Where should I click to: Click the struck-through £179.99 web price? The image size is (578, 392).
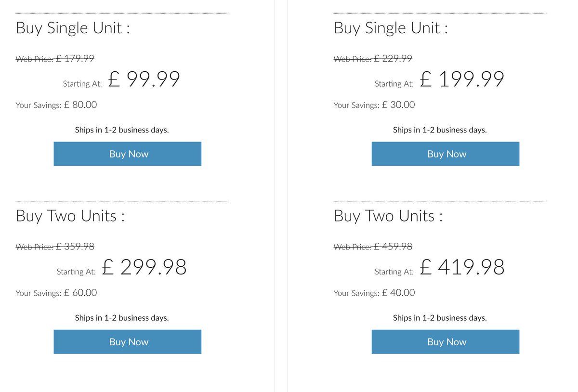75,59
